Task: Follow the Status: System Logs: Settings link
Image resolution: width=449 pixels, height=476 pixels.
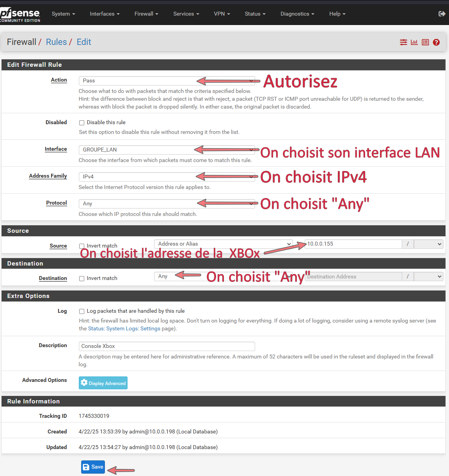Action: pos(124,329)
